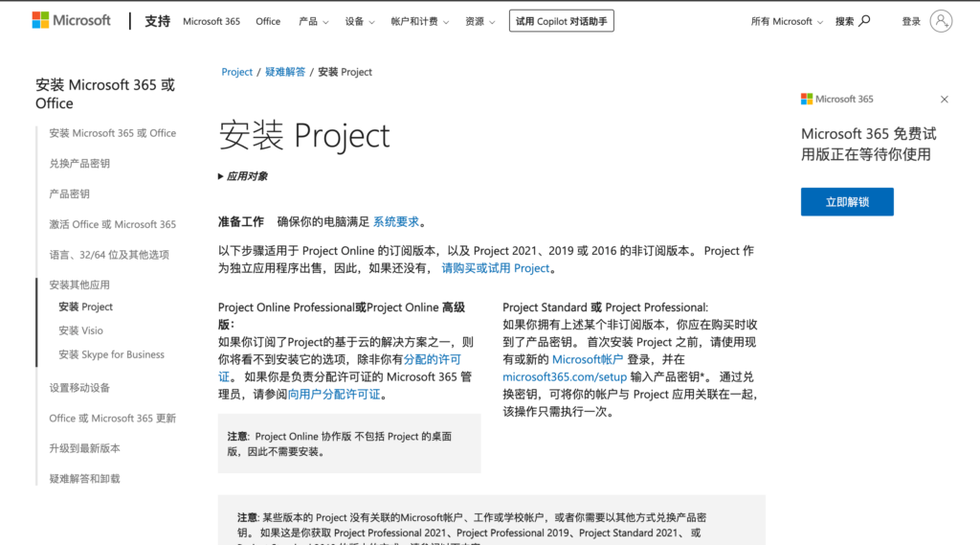Screen dimensions: 980x545
Task: Select 疑难解答和卸载 in sidebar
Action: point(84,479)
